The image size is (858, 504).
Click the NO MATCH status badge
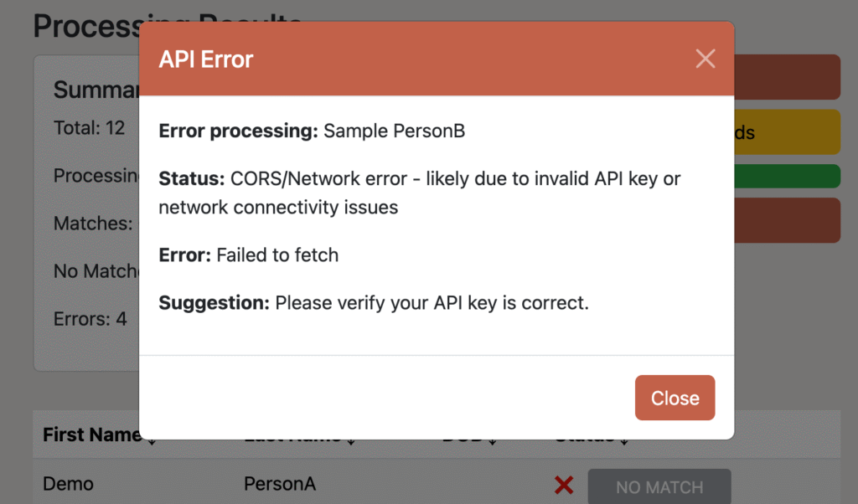click(659, 486)
